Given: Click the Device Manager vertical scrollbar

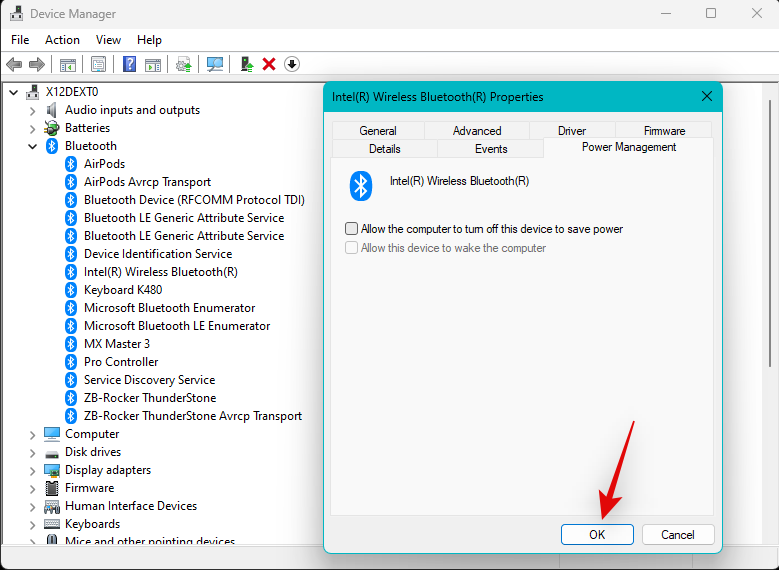Looking at the screenshot, I should (x=770, y=234).
